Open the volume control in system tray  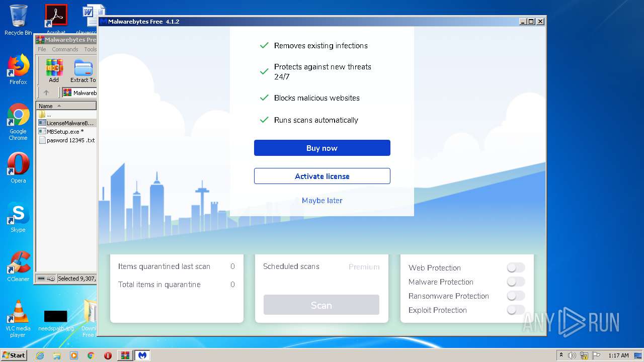point(572,355)
